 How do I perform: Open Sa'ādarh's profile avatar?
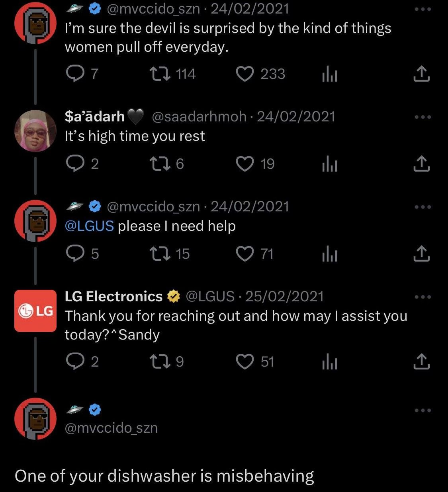click(35, 131)
